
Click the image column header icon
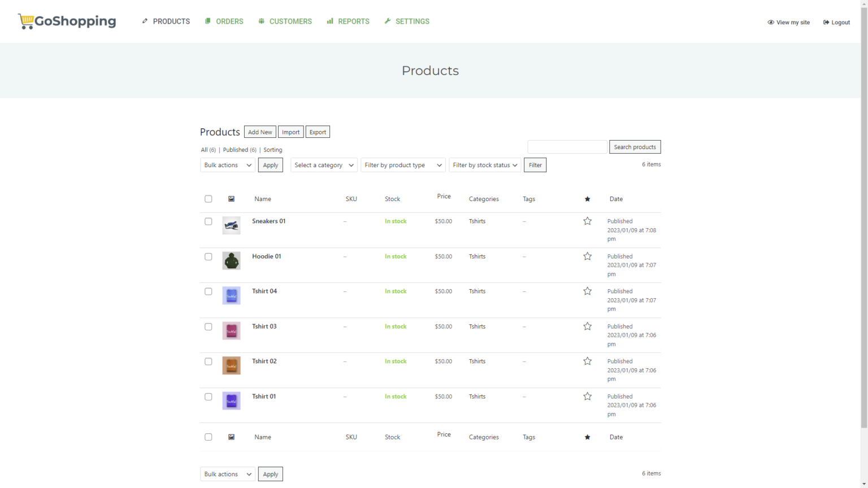[231, 199]
